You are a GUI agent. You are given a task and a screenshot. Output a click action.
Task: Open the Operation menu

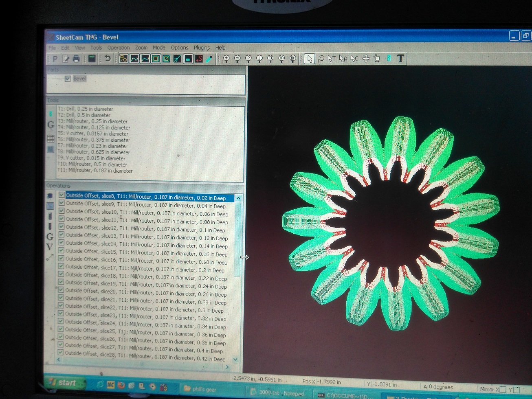tap(118, 48)
